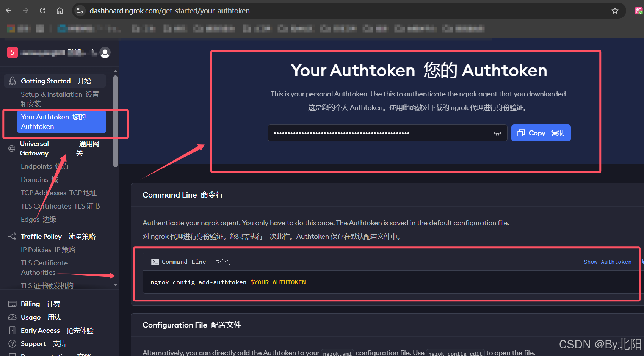Open site information dropdown in address bar
The width and height of the screenshot is (644, 356).
[80, 10]
